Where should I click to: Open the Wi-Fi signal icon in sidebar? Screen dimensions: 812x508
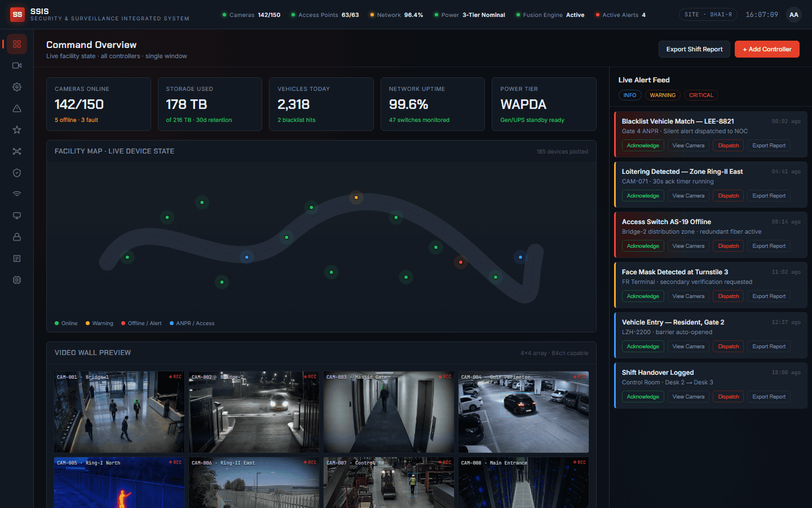point(17,194)
